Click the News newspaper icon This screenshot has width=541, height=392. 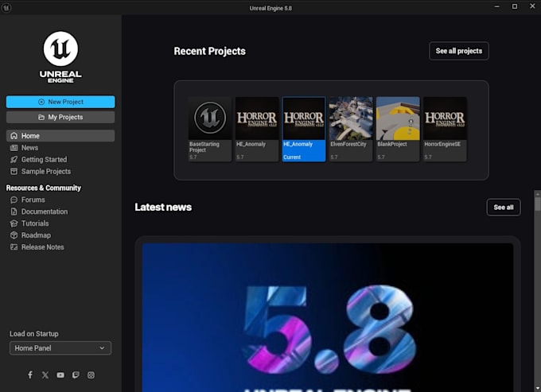point(14,148)
